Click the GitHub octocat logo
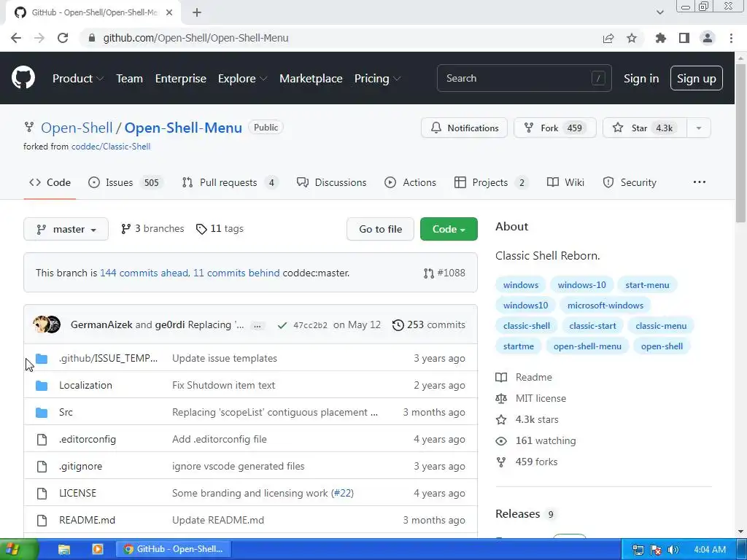The width and height of the screenshot is (747, 560). (23, 78)
